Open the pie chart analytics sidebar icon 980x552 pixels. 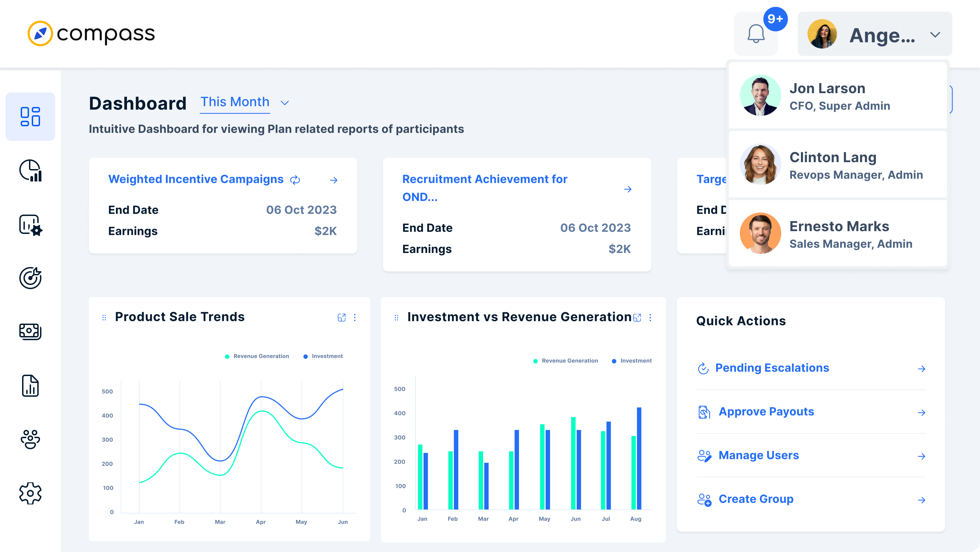click(30, 170)
